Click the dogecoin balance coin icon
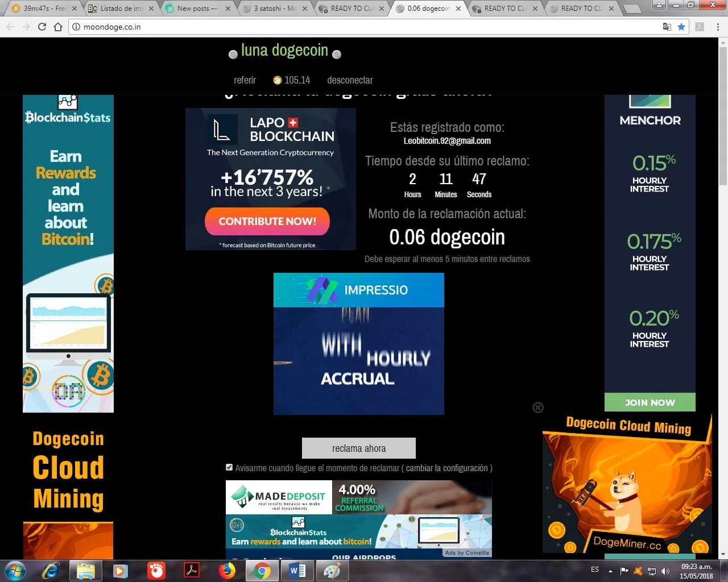 coord(278,80)
